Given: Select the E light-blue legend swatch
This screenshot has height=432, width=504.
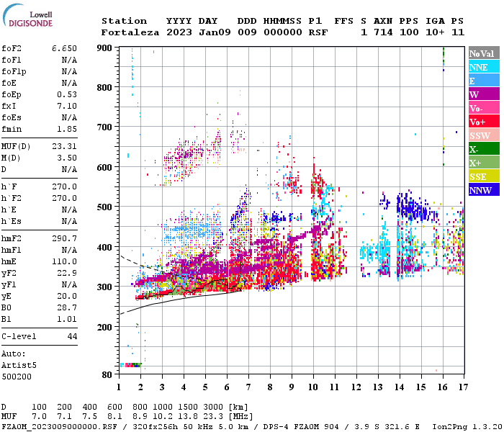Looking at the screenshot, I should (484, 81).
